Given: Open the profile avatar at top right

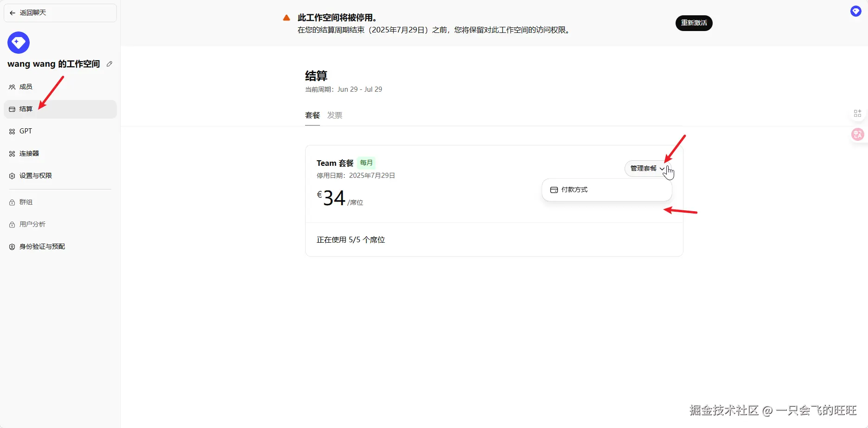Looking at the screenshot, I should pos(856,11).
